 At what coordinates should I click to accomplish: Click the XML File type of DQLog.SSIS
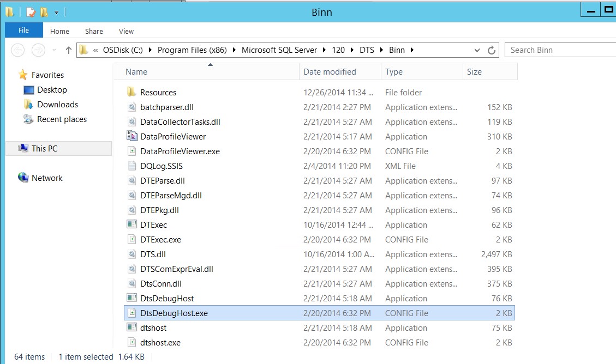[400, 166]
